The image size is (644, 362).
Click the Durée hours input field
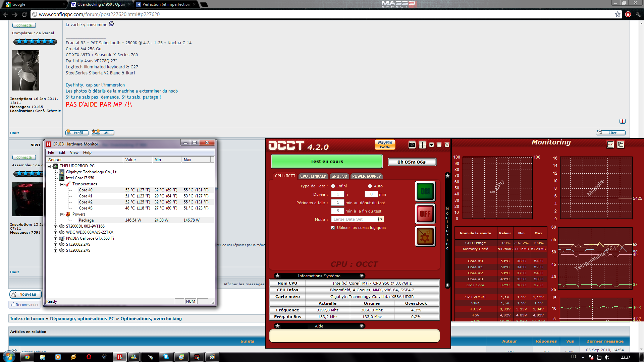point(337,194)
